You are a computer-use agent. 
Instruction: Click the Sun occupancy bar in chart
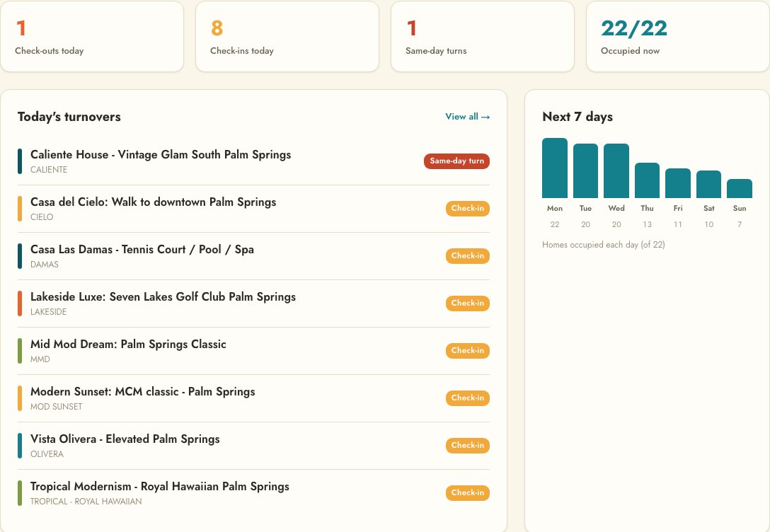coord(740,188)
